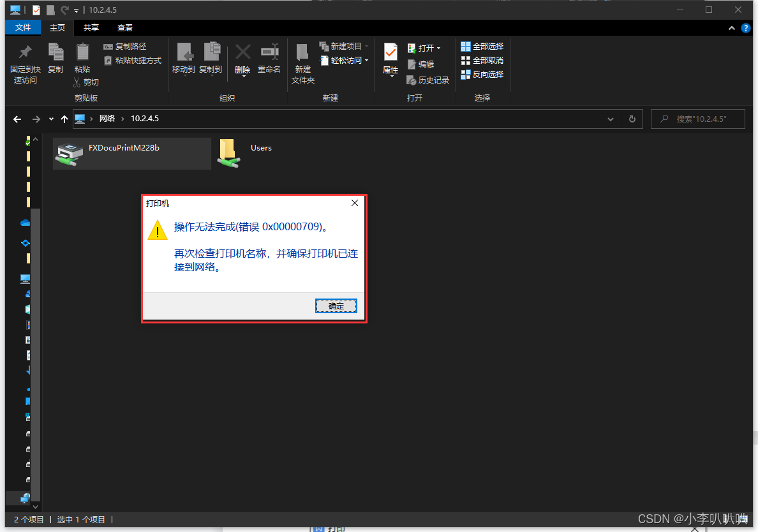Click Select None (全部取消)

point(482,61)
